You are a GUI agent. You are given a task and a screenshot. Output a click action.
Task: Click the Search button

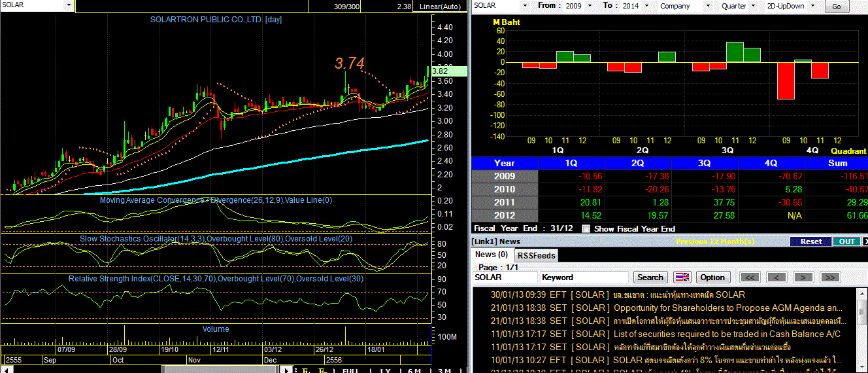[650, 277]
